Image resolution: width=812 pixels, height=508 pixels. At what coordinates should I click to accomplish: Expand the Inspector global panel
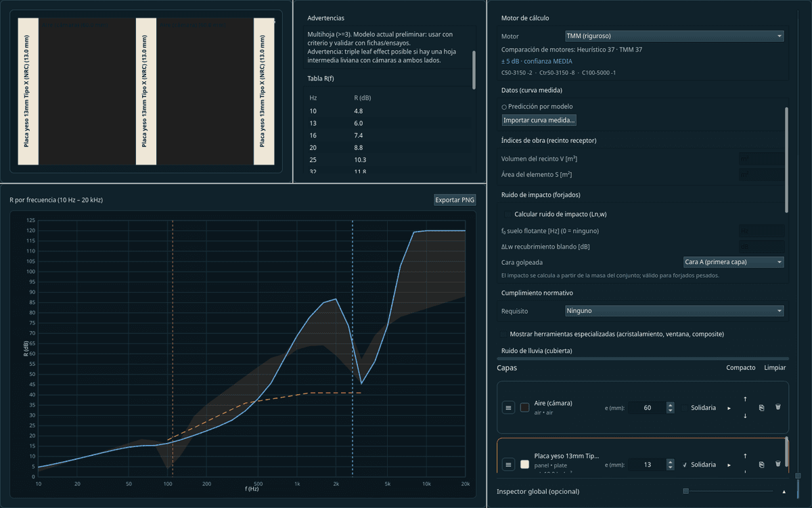coord(784,491)
